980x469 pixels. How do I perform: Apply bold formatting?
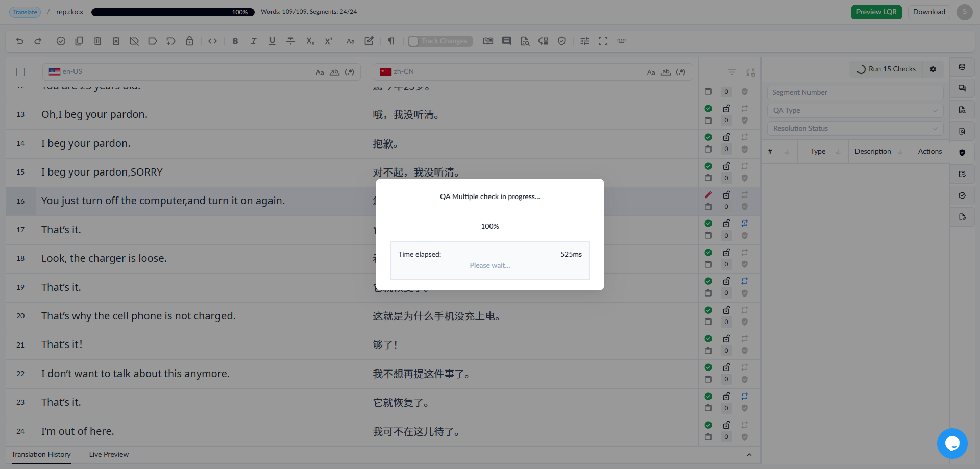click(x=235, y=41)
